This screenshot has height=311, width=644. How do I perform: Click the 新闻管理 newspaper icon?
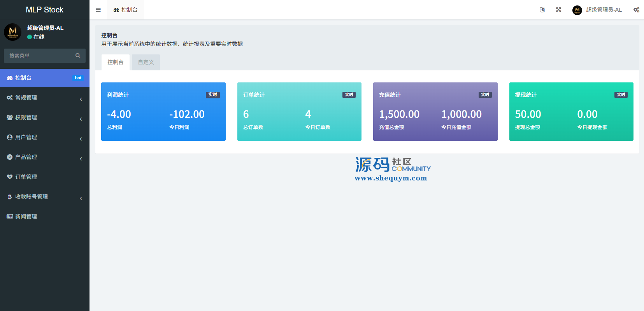point(10,217)
